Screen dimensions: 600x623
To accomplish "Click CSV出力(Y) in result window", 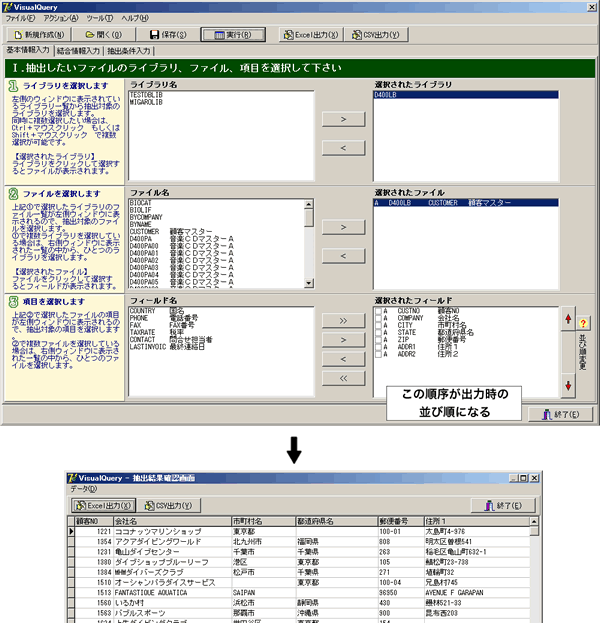I will coord(168,506).
